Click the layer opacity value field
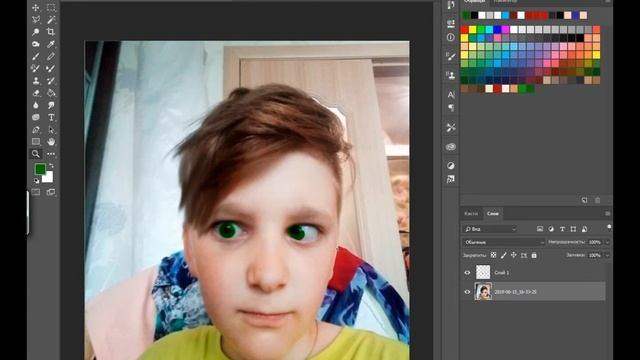This screenshot has height=360, width=640. tap(595, 242)
